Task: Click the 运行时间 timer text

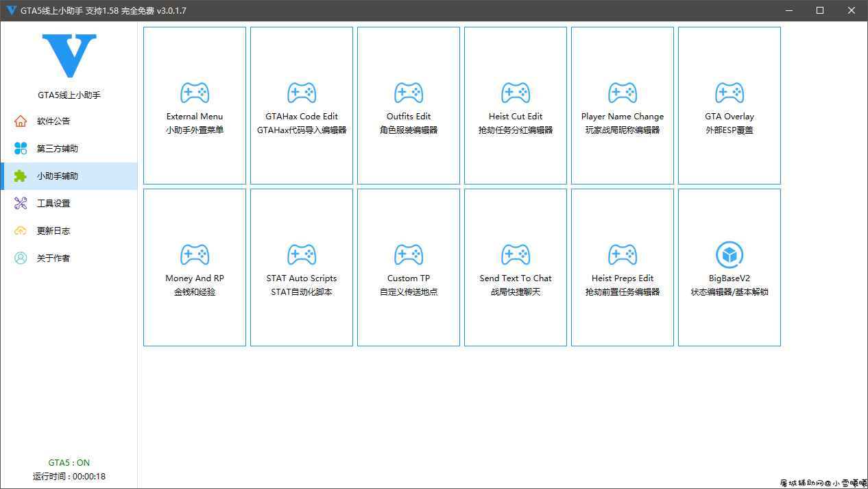Action: click(x=69, y=476)
